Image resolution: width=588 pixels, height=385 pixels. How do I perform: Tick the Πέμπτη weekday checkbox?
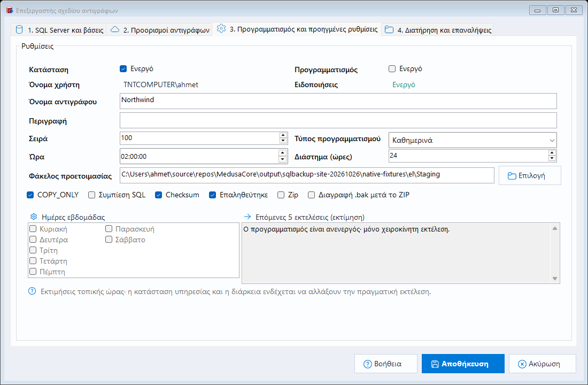[x=33, y=272]
